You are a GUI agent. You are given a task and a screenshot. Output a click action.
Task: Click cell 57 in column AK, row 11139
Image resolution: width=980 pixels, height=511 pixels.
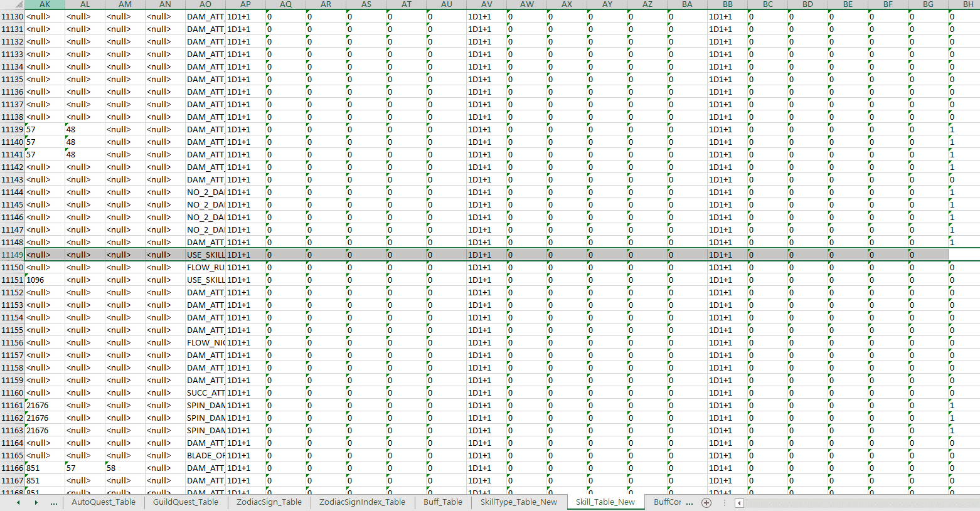[x=45, y=130]
